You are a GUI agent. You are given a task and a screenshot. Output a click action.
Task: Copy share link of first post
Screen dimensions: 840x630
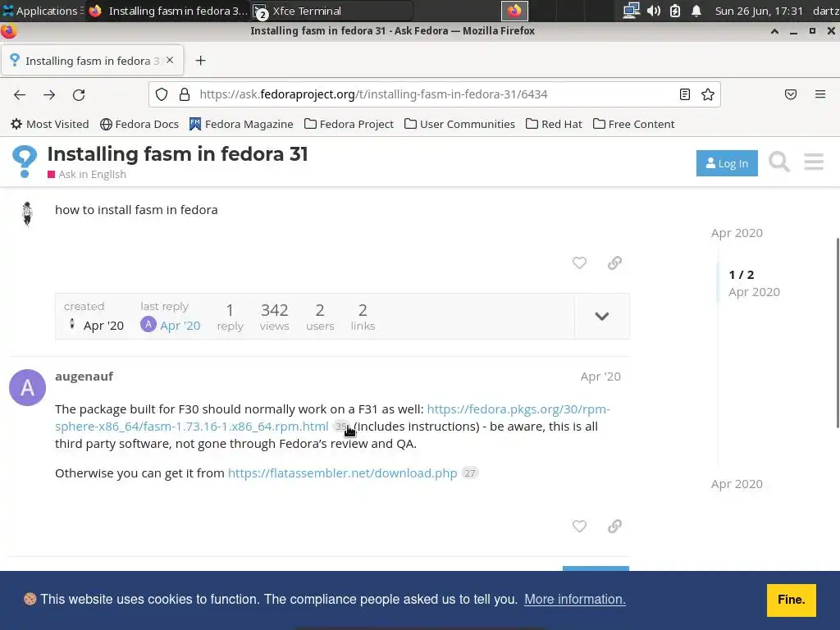(614, 263)
